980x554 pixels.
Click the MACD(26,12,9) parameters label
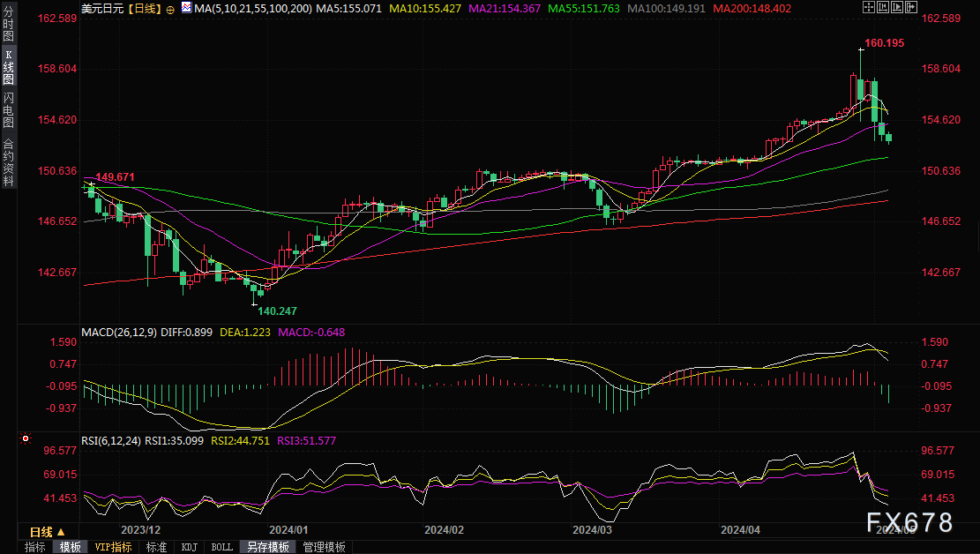pos(119,332)
